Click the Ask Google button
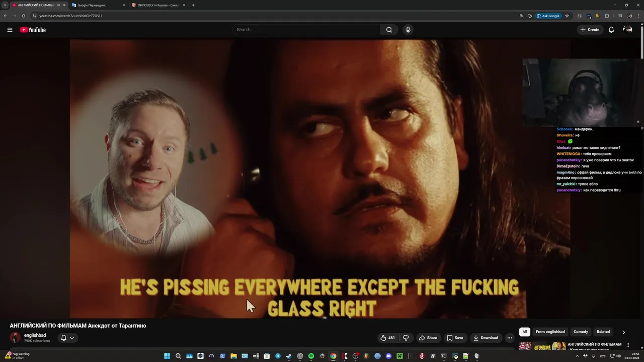The image size is (644, 362). pyautogui.click(x=548, y=16)
